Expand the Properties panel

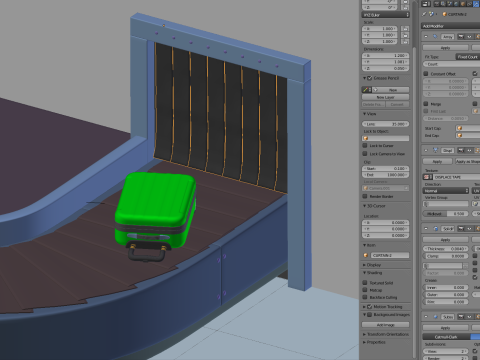[364, 342]
